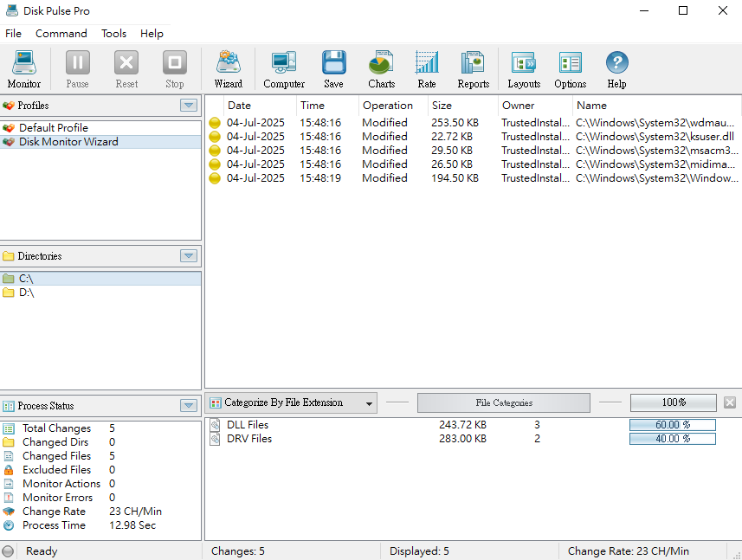Close the file categories pane with X
Screen dimensions: 742x560
(x=730, y=402)
